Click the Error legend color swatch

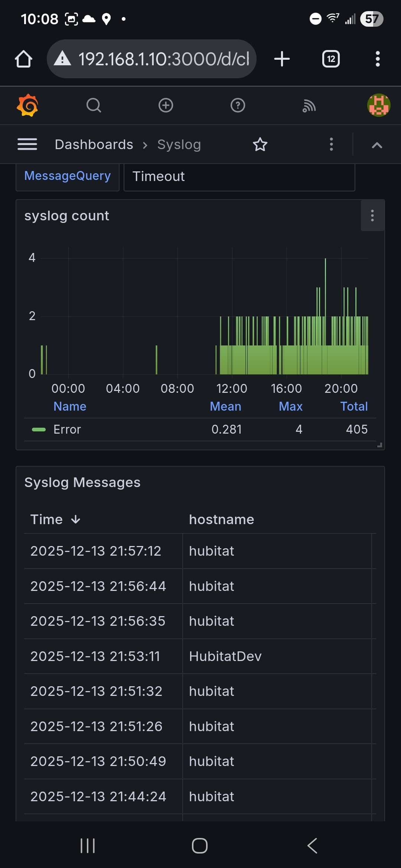click(39, 430)
